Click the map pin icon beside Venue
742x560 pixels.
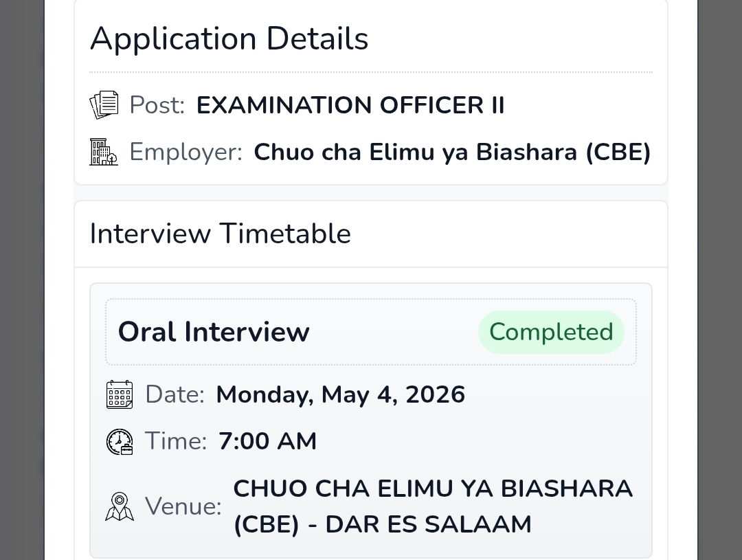click(x=120, y=506)
